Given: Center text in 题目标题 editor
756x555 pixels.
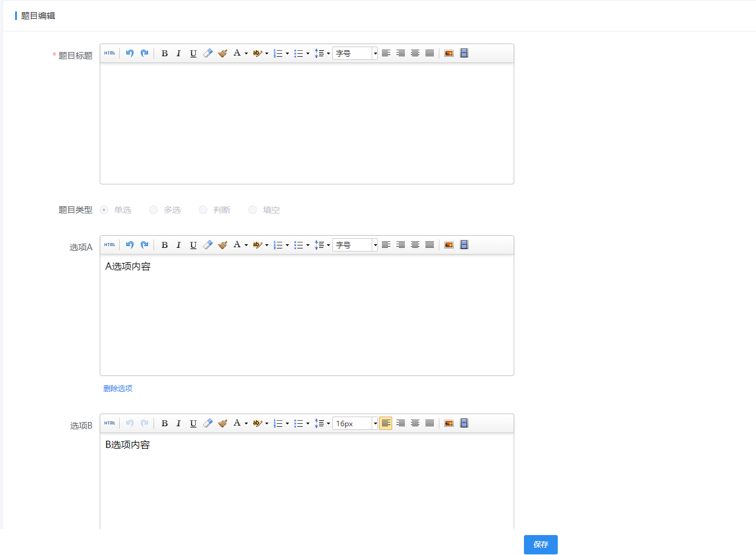Looking at the screenshot, I should click(415, 53).
